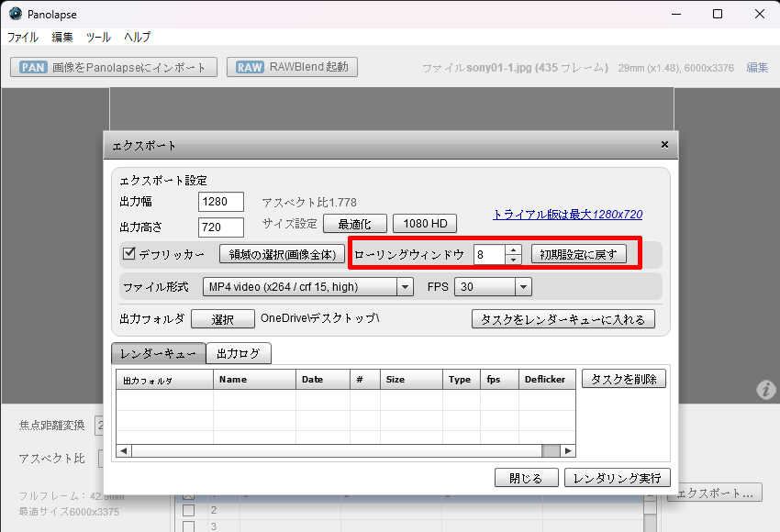Image resolution: width=780 pixels, height=532 pixels.
Task: Click the Panolapse app icon in title bar
Action: (x=15, y=14)
